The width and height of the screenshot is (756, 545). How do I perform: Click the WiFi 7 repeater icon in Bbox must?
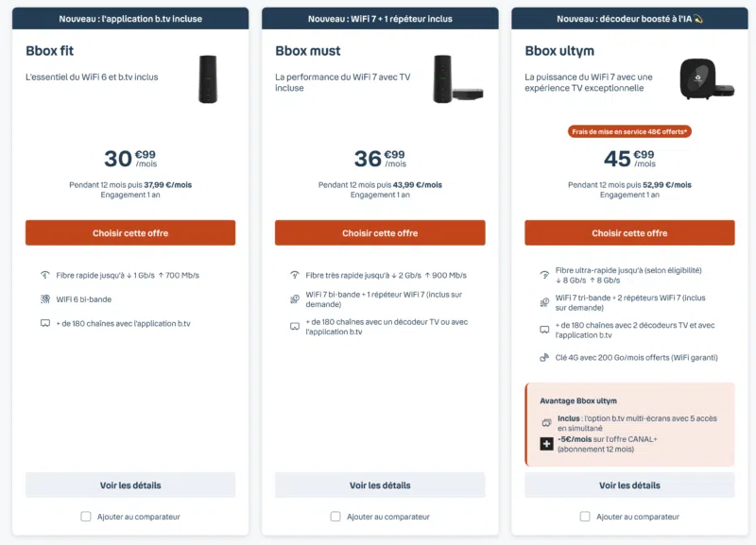[x=295, y=299]
